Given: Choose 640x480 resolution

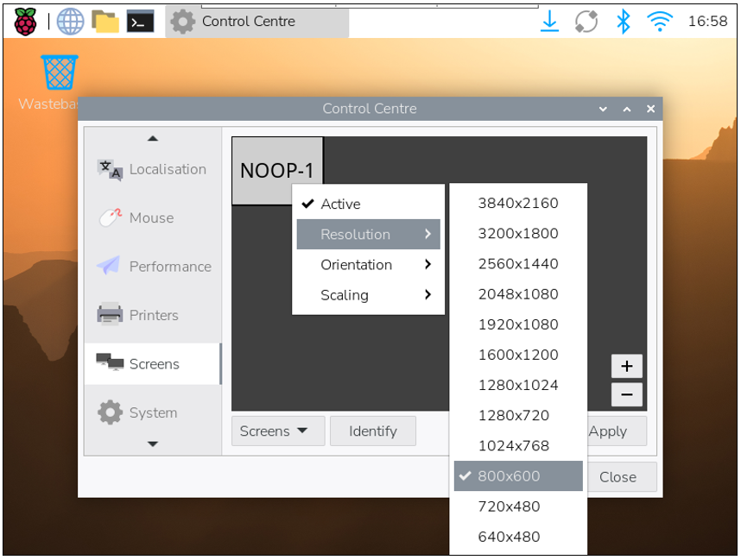Looking at the screenshot, I should [x=518, y=537].
